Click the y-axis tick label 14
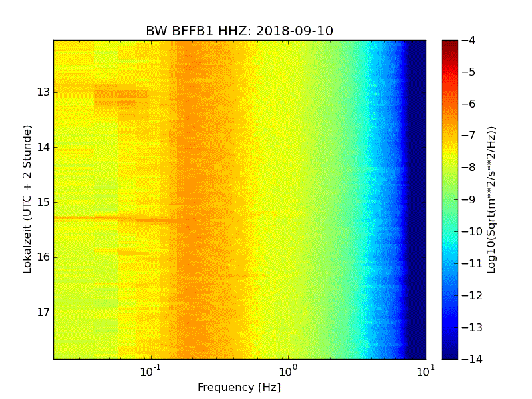Screen dimensions: 532x399 (43, 147)
